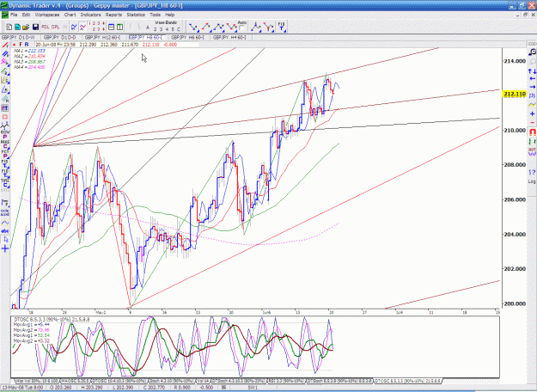Click the MA1 = 212.155 legend text

29,51
